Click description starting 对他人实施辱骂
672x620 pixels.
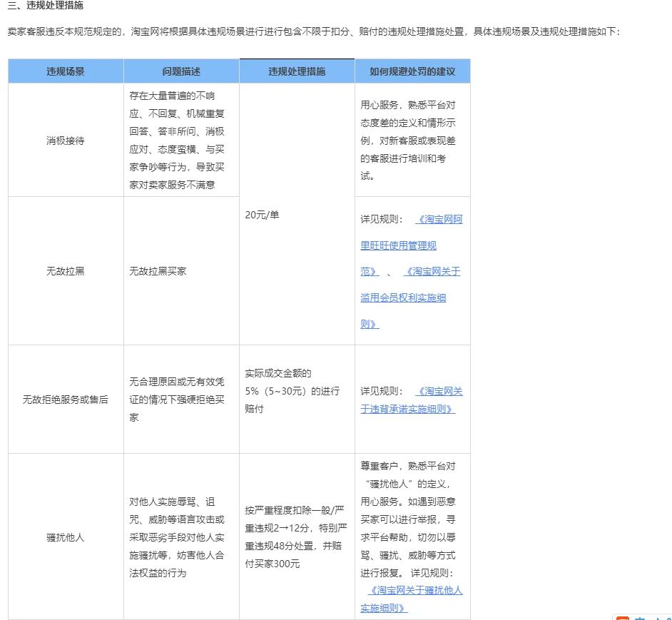click(177, 537)
